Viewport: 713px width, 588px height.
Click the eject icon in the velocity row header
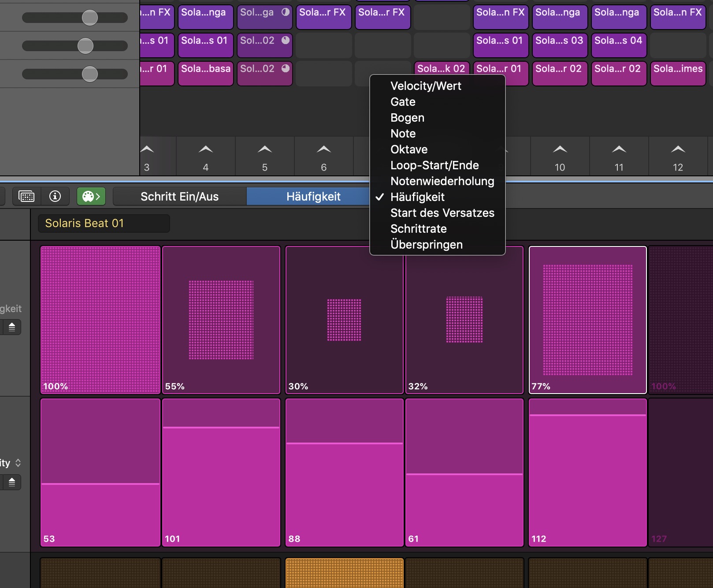pyautogui.click(x=11, y=482)
